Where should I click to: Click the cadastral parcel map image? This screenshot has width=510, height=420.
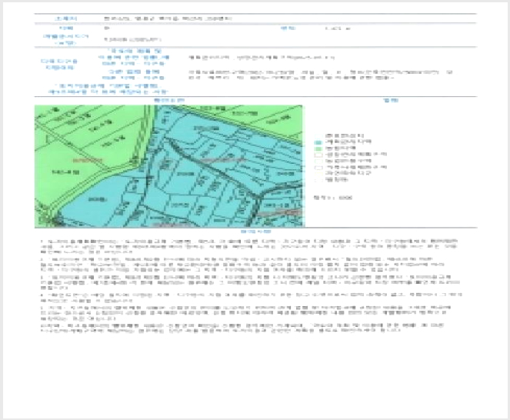(x=168, y=166)
